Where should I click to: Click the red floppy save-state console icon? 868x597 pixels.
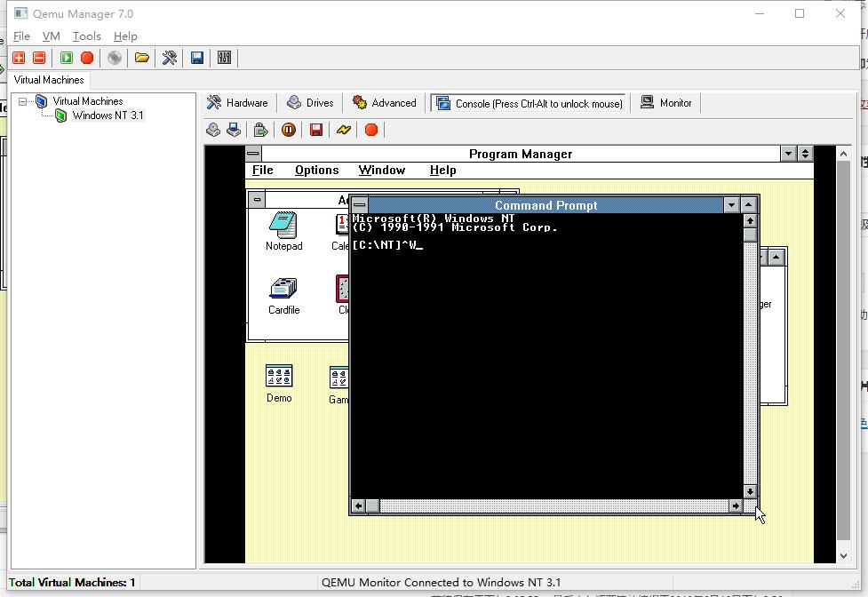(316, 130)
